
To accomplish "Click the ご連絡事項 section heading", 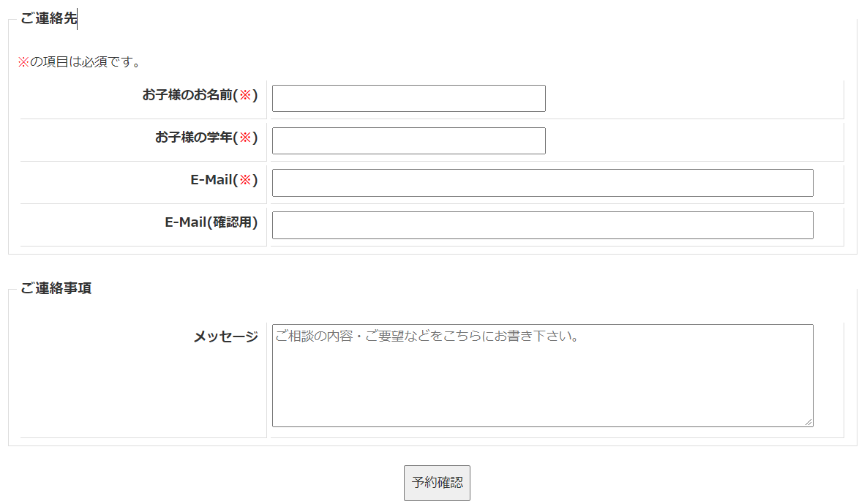I will point(56,288).
